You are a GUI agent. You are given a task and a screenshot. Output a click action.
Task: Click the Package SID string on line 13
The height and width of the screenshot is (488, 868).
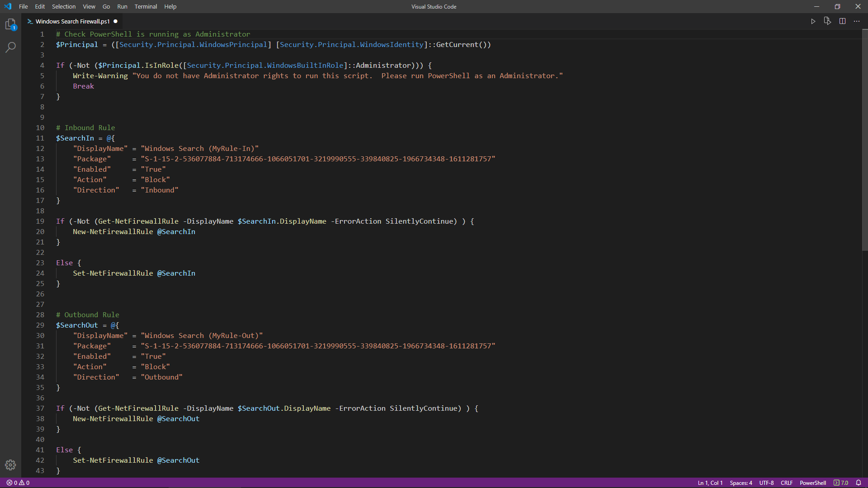pos(318,159)
